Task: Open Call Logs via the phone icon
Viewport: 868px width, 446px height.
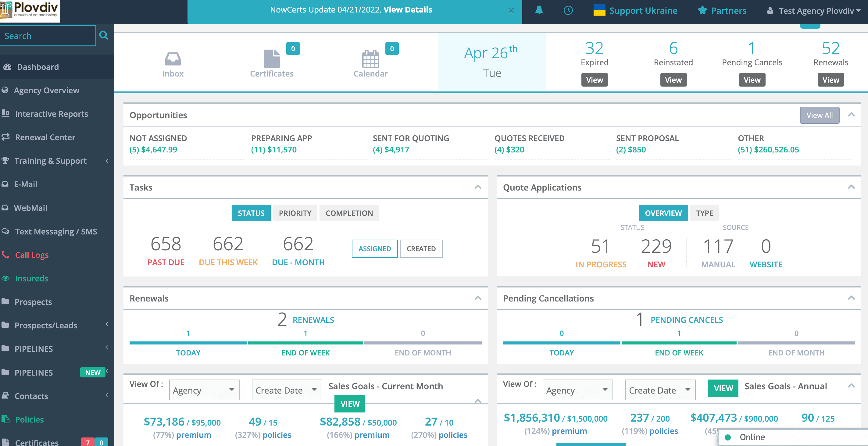Action: pos(6,255)
